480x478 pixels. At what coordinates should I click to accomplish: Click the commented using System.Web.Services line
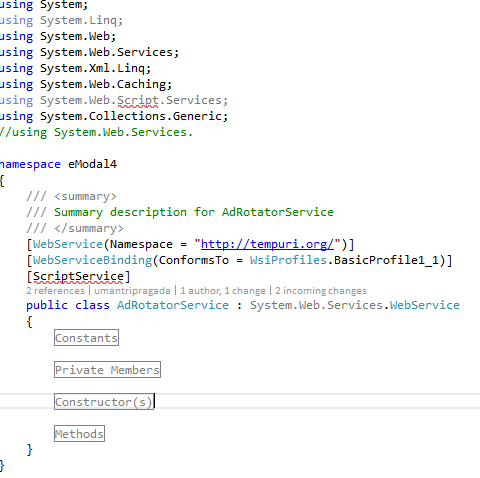(96, 132)
